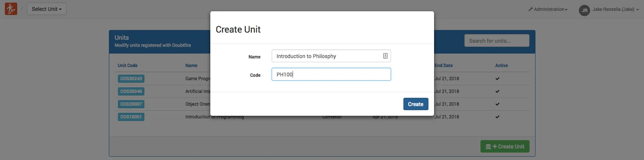Open the Administration menu

pos(548,9)
